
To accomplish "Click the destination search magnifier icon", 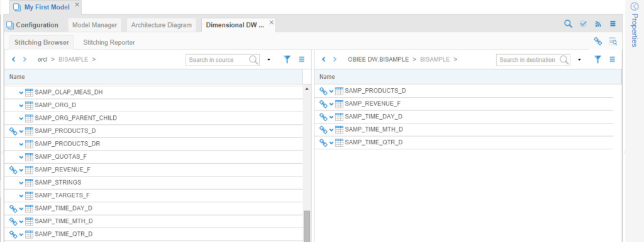I will pos(564,60).
